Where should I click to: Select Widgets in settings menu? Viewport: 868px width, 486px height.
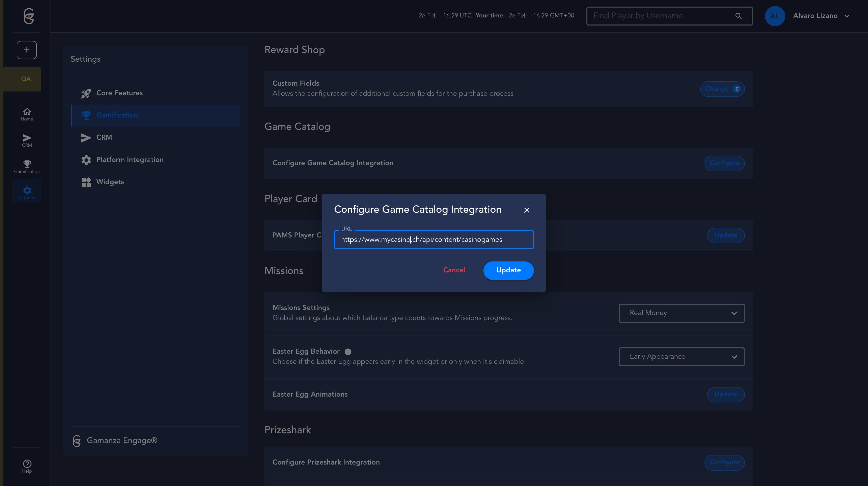(110, 182)
